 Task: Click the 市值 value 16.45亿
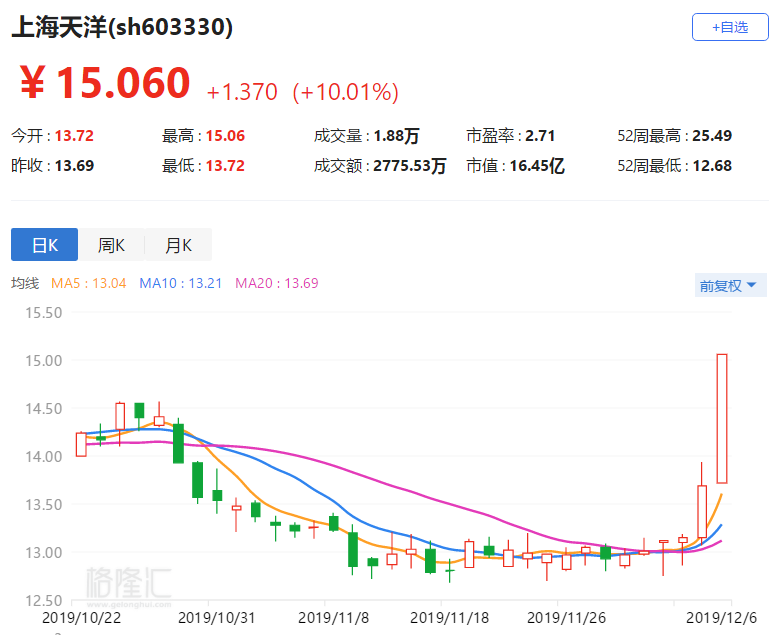[537, 165]
